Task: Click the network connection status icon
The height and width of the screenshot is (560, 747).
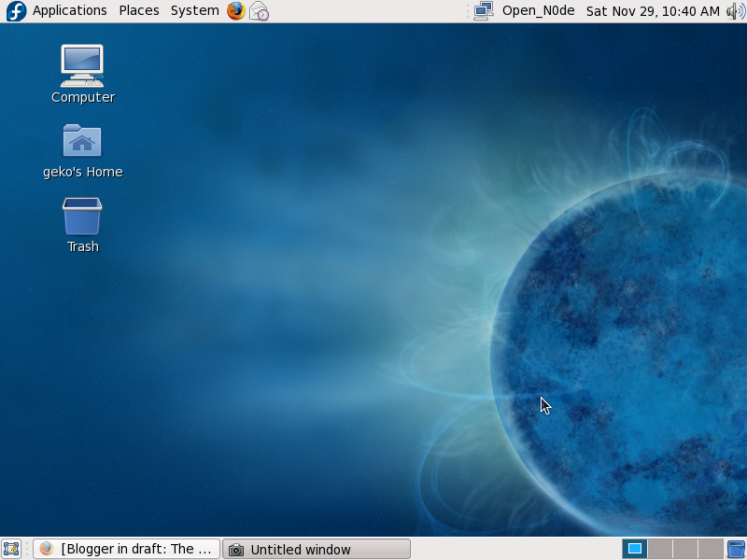Action: 484,11
